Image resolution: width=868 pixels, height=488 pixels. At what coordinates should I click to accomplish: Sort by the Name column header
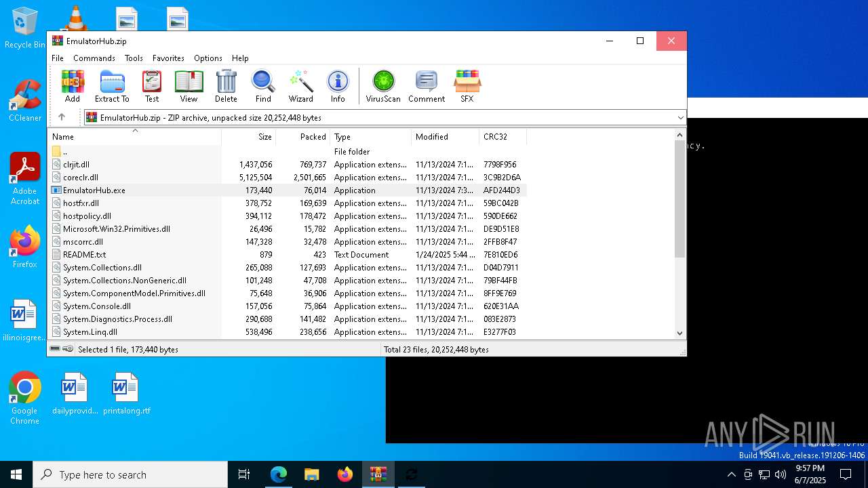pyautogui.click(x=134, y=137)
